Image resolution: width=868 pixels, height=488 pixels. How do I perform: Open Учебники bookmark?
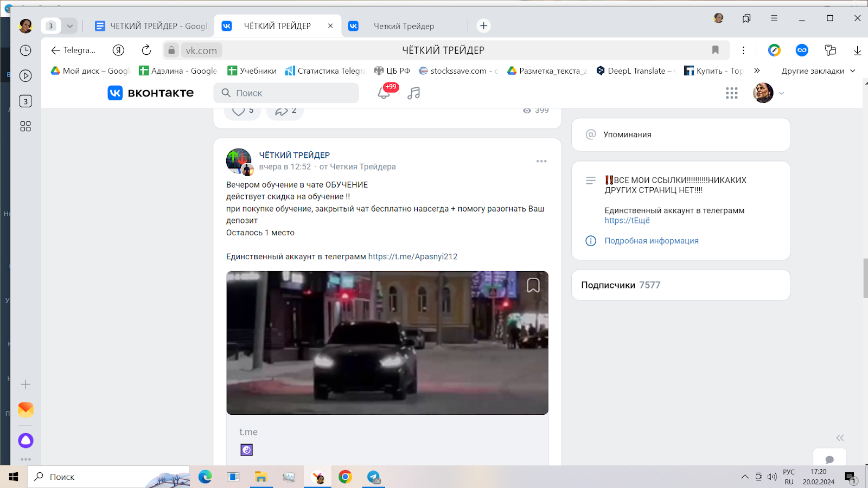click(x=252, y=71)
